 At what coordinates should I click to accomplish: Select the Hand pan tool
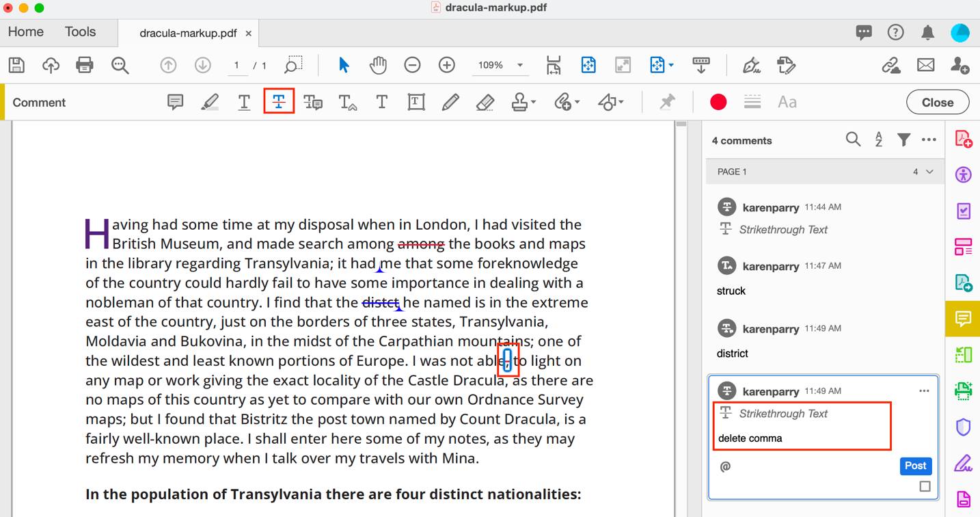click(x=378, y=65)
